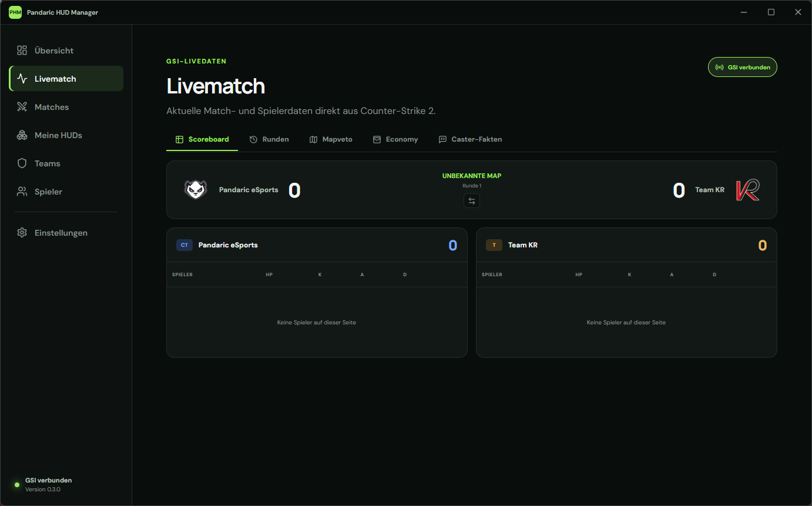Screen dimensions: 812x506
Task: Click the Pandaric eSports name in match header
Action: (x=249, y=190)
